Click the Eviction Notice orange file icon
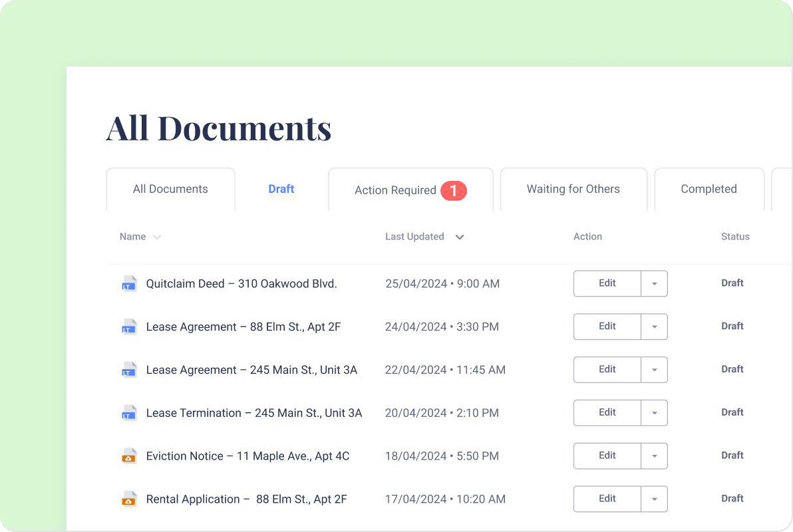The height and width of the screenshot is (532, 793). click(129, 456)
